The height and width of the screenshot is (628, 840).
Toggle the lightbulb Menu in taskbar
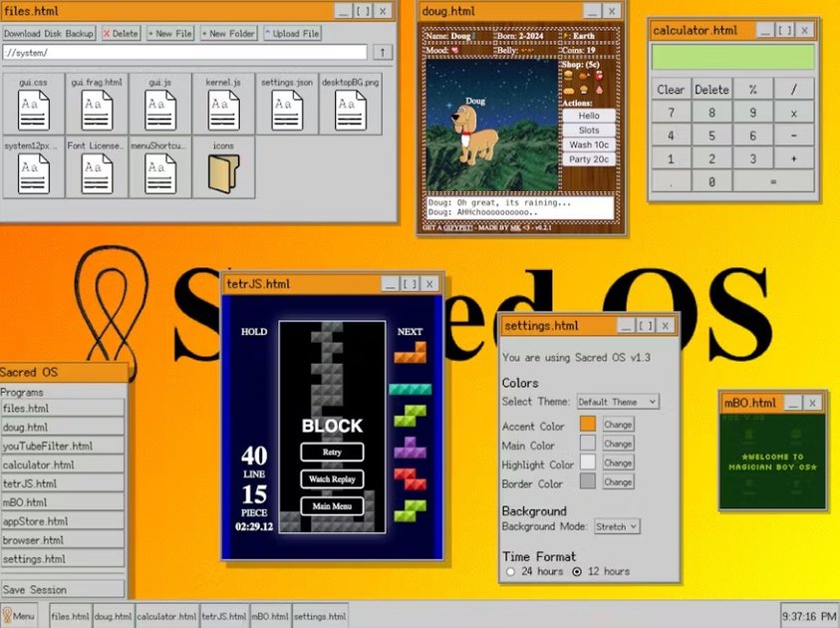click(x=18, y=615)
